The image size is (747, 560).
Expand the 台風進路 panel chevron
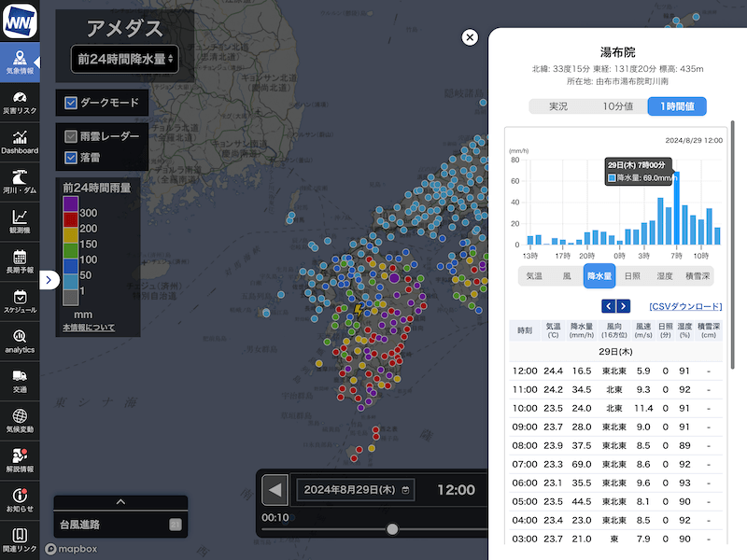pos(120,501)
